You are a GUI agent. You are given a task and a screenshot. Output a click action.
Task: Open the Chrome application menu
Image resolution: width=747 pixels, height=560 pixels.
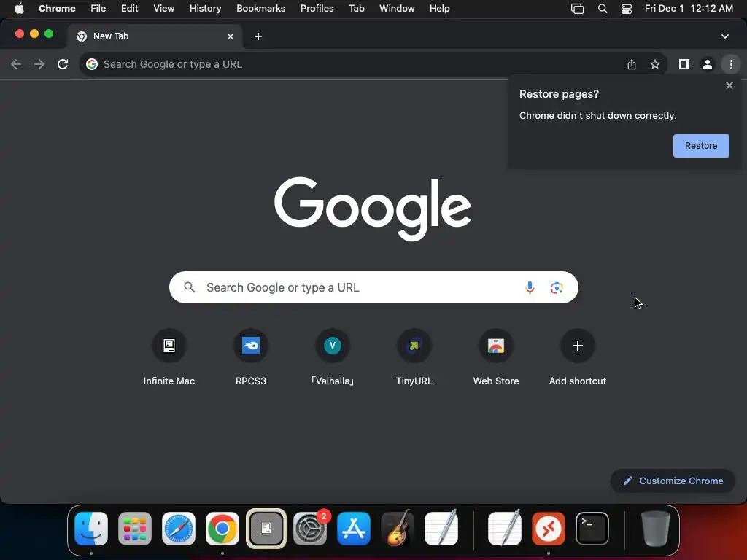pos(57,9)
